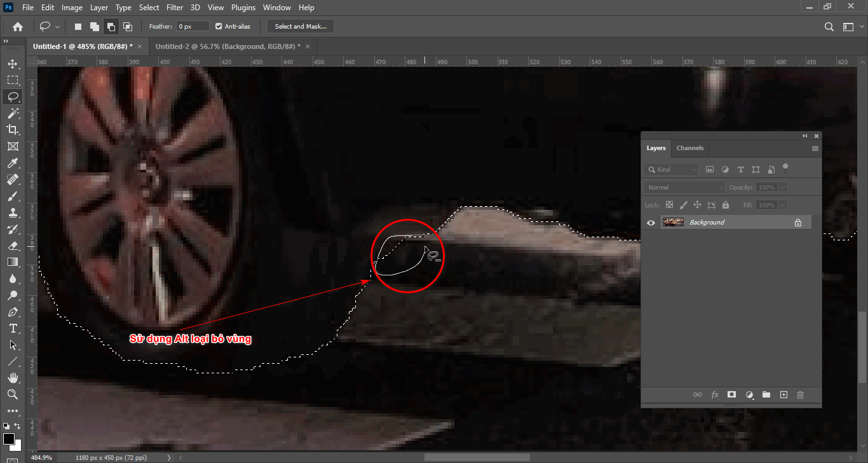Select the Eraser tool
This screenshot has height=463, width=868.
click(x=13, y=245)
